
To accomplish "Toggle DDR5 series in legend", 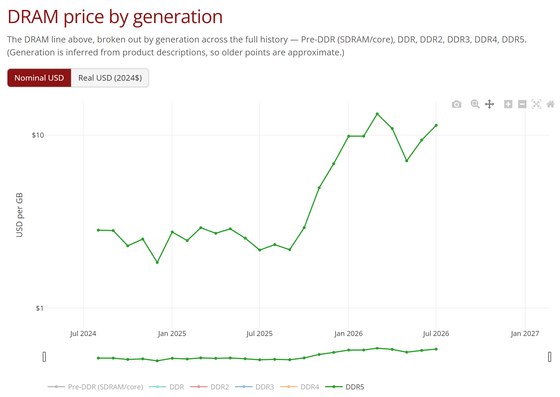I will pyautogui.click(x=345, y=387).
